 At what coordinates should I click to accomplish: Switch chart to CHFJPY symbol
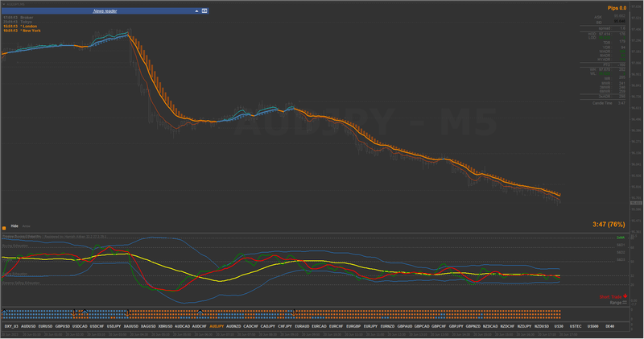(x=285, y=326)
